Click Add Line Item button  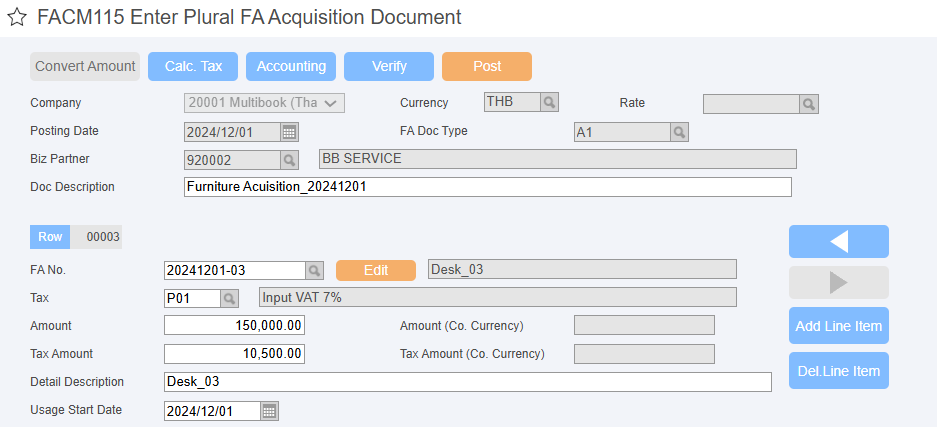coord(838,325)
